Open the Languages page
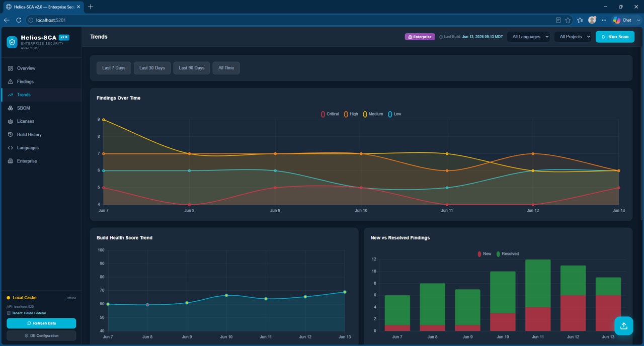644x346 pixels. click(41, 148)
